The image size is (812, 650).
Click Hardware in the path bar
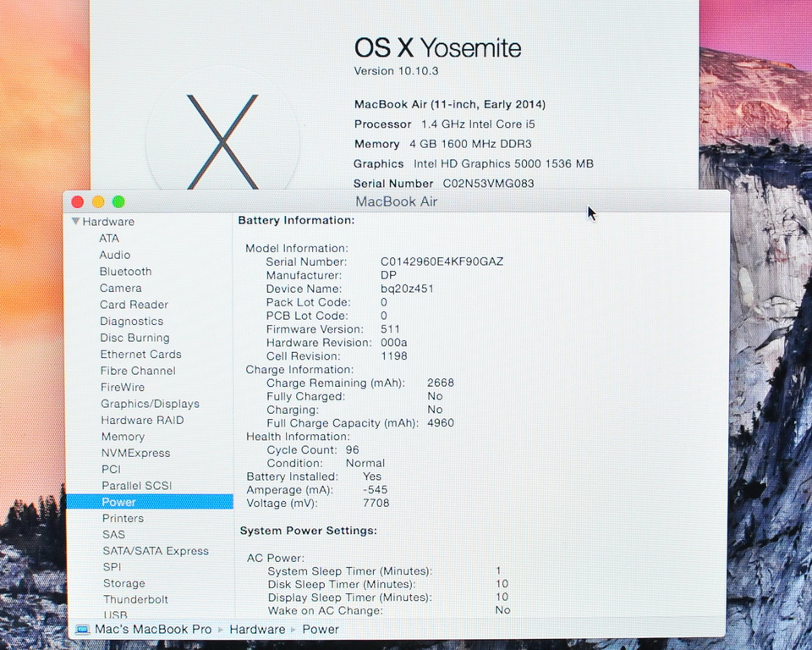click(257, 630)
